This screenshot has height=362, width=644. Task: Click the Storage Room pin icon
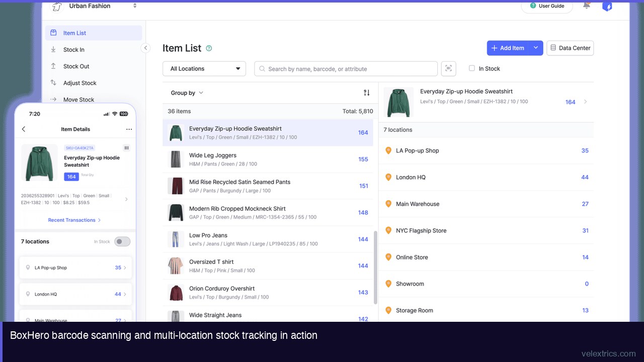coord(388,310)
